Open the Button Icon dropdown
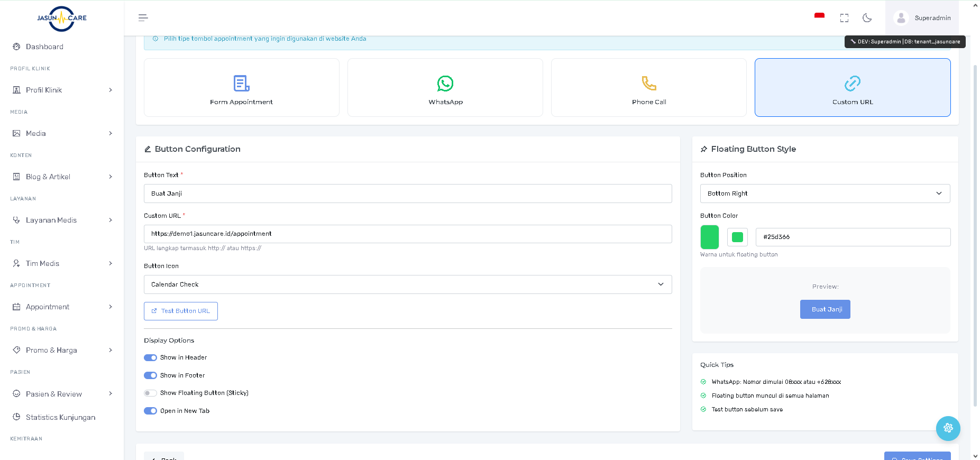This screenshot has height=460, width=980. tap(407, 284)
